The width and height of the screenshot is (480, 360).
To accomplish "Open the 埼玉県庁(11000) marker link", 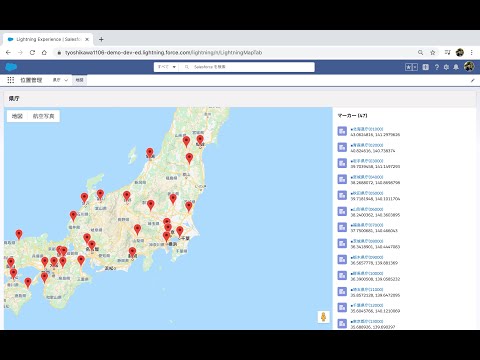I will tap(367, 289).
